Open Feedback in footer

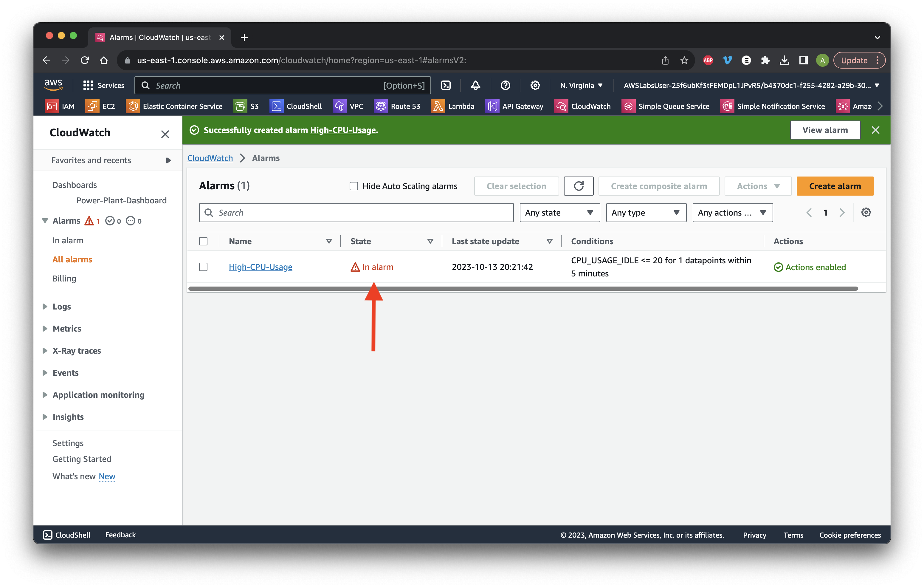(x=120, y=535)
